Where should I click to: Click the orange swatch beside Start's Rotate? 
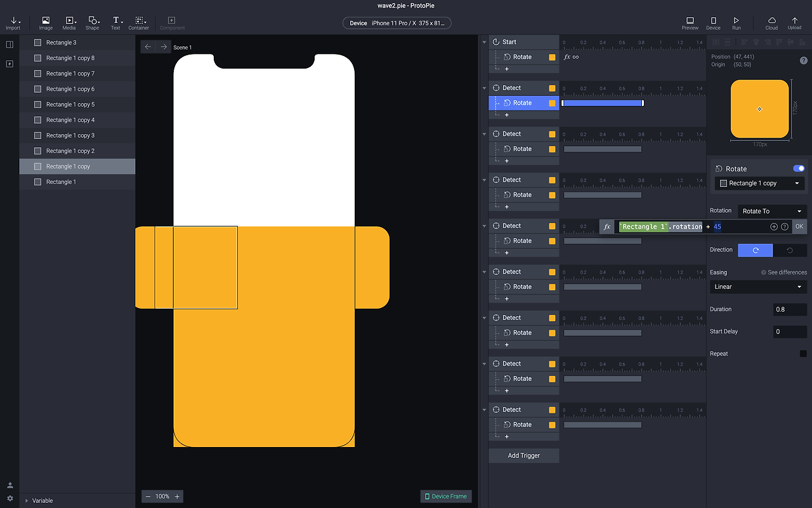coord(552,57)
